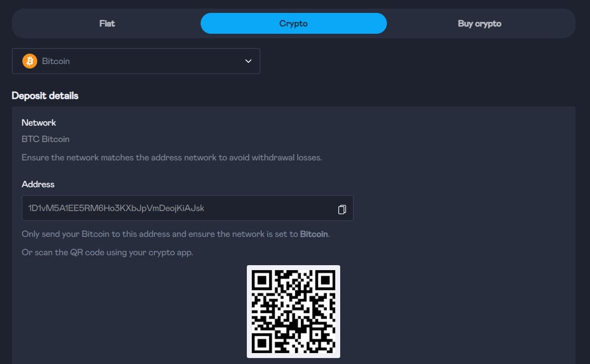Select the Crypto tab
Screen dimensions: 590x364
[x=294, y=23]
